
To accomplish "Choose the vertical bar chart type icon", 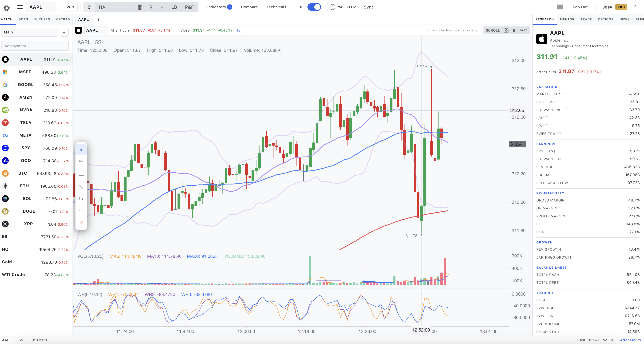I will [128, 7].
